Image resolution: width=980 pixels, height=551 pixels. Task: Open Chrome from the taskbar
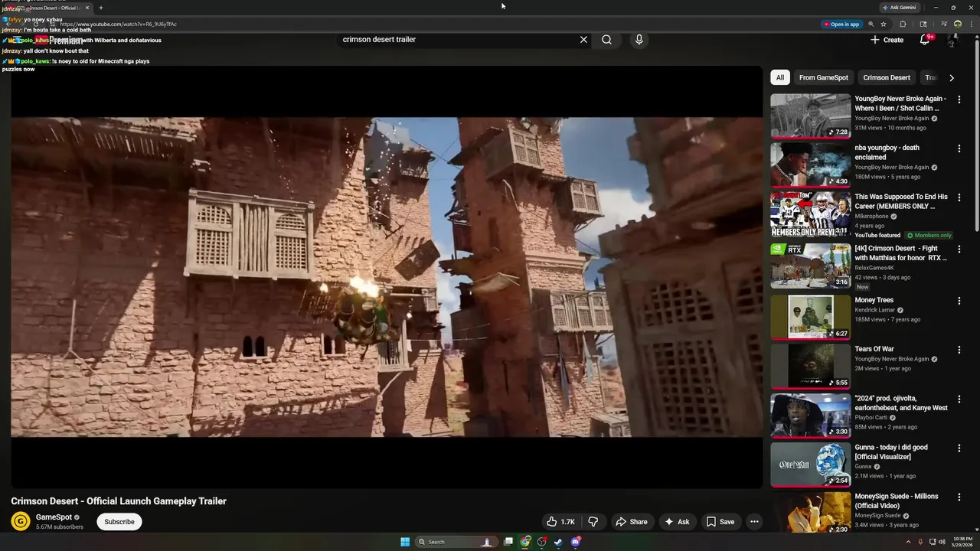(525, 542)
